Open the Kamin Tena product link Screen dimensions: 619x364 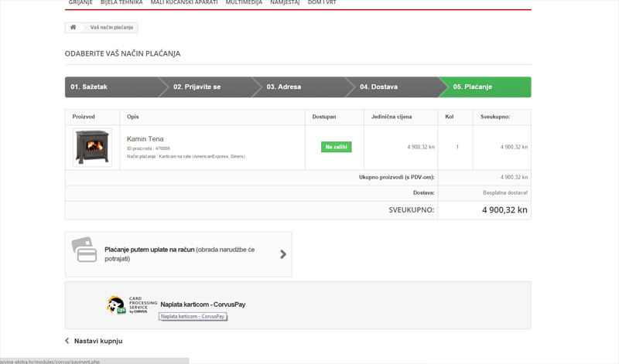(145, 139)
